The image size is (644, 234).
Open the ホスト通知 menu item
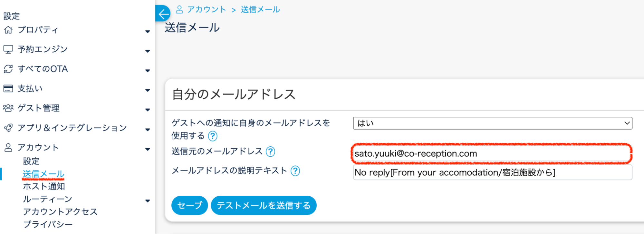pos(44,186)
